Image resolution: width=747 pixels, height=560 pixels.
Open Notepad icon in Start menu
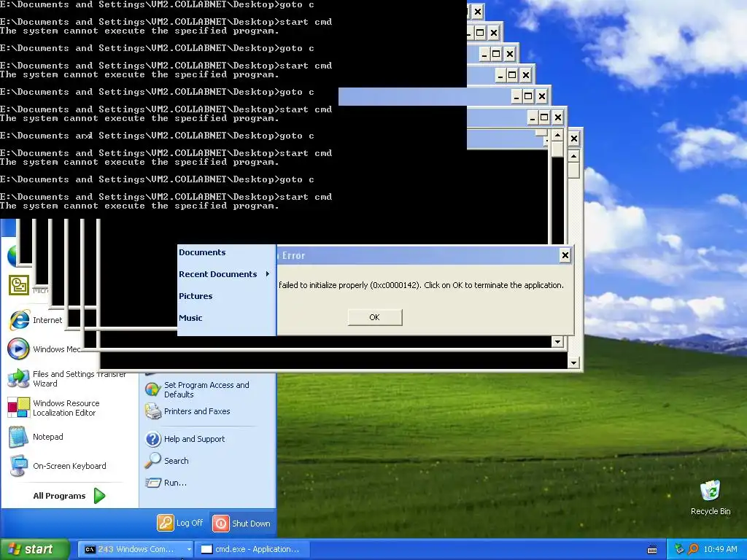click(18, 437)
